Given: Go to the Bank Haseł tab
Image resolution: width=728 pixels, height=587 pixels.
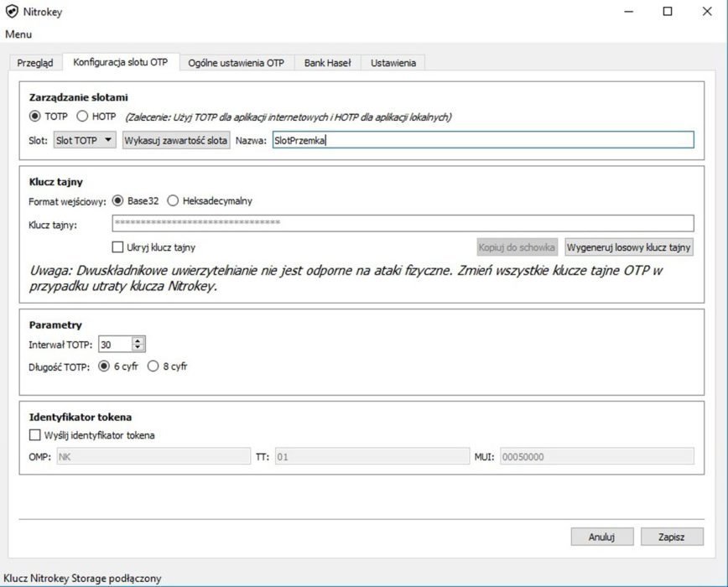Looking at the screenshot, I should 327,63.
